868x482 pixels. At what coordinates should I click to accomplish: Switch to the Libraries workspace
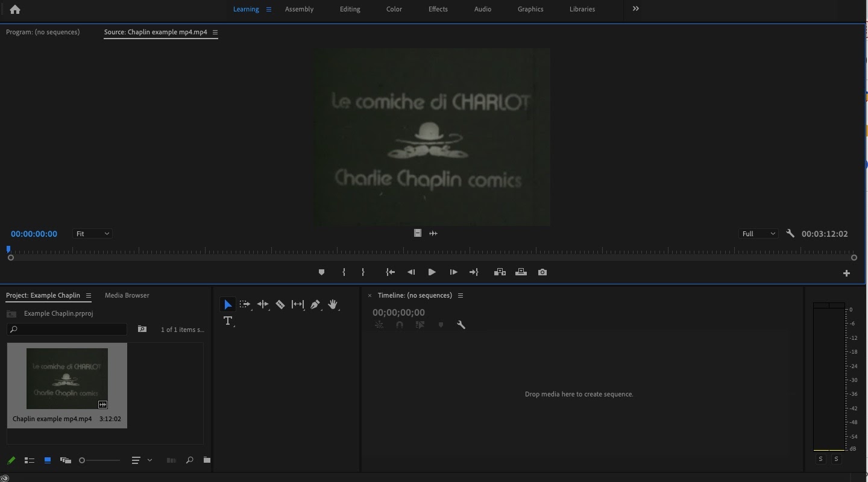[x=582, y=9]
